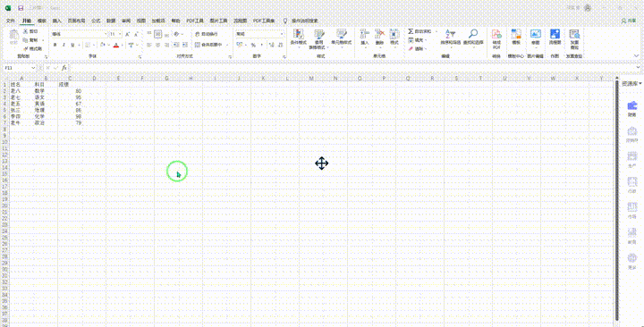The width and height of the screenshot is (644, 327).
Task: Click the Convert to PDF icon
Action: point(496,35)
